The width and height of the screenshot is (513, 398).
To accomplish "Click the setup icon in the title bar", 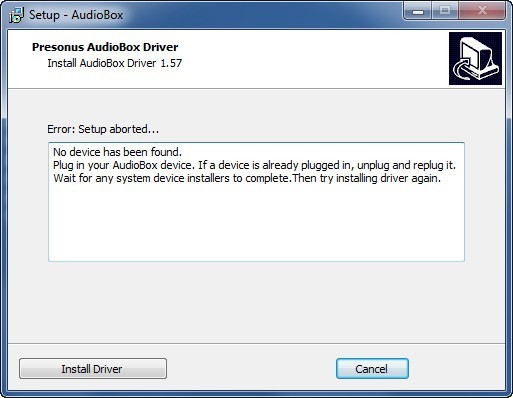I will 16,15.
